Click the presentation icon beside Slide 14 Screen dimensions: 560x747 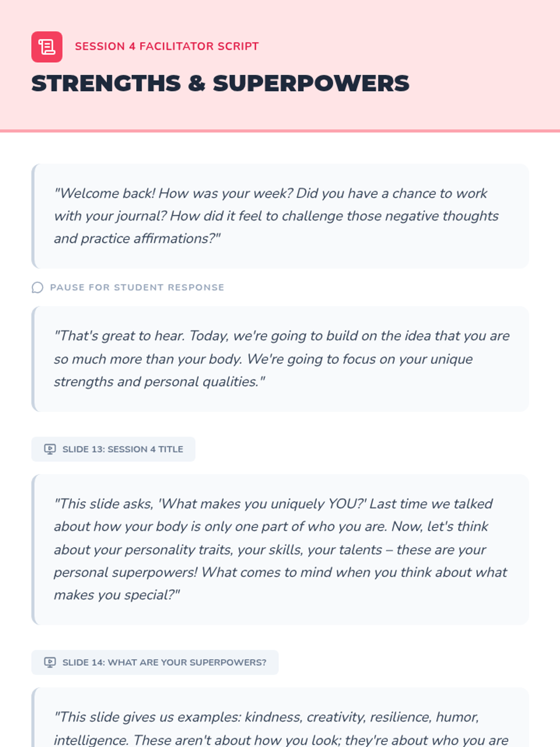(50, 662)
